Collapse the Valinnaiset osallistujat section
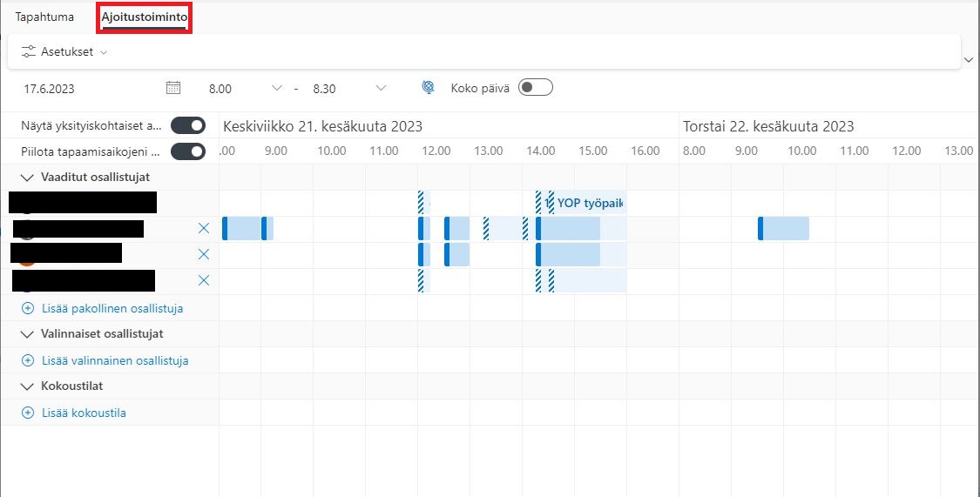Viewport: 980px width, 497px height. coord(27,334)
